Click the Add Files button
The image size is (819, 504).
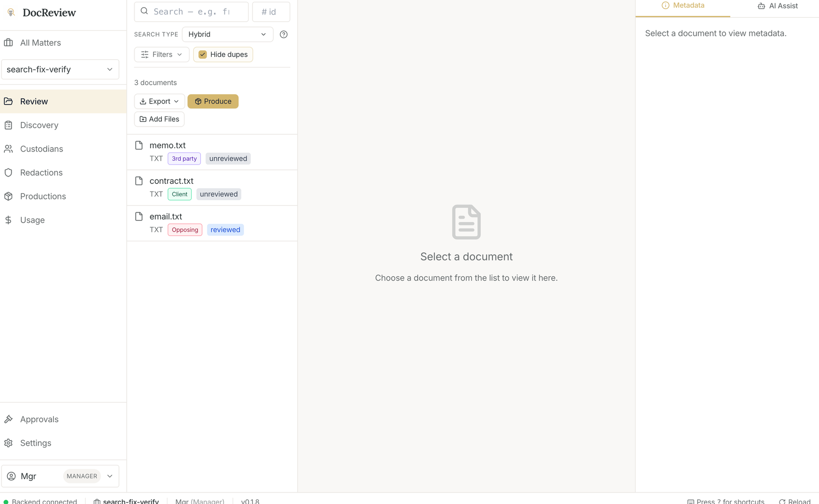(159, 119)
